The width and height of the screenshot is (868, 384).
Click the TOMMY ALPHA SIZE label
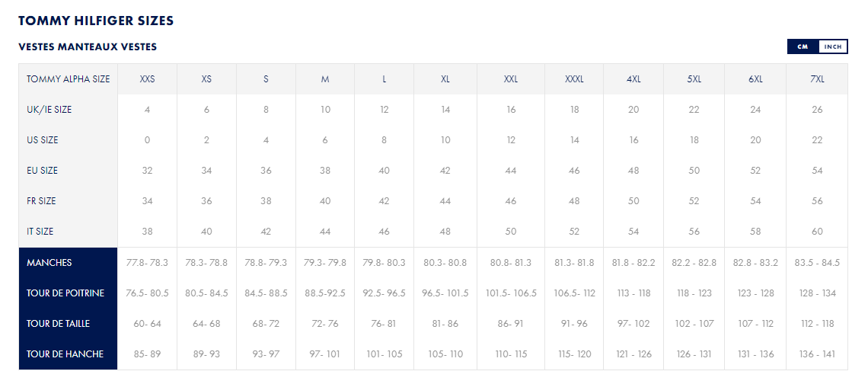point(68,79)
